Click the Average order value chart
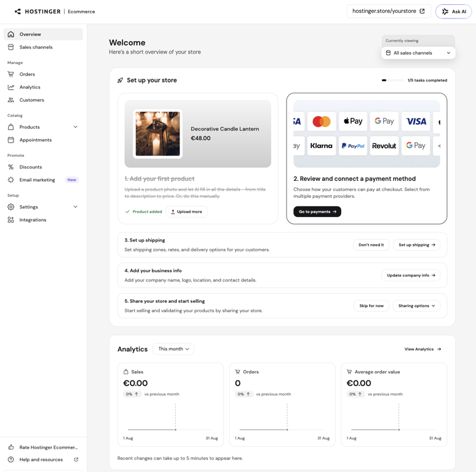This screenshot has height=472, width=476. 394,418
